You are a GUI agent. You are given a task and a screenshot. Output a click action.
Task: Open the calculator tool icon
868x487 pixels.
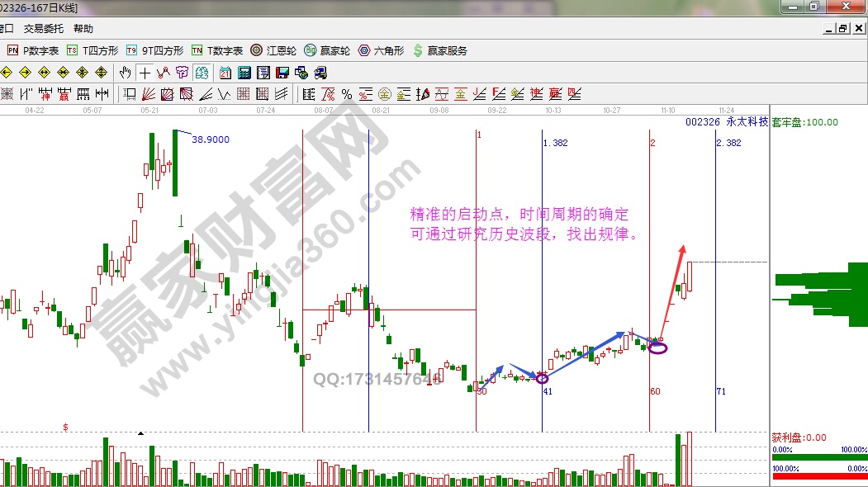[244, 73]
